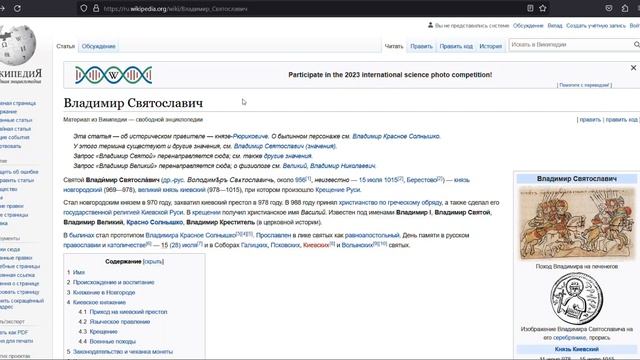Go to contents item 1 Имя
The width and height of the screenshot is (640, 360).
tap(79, 272)
